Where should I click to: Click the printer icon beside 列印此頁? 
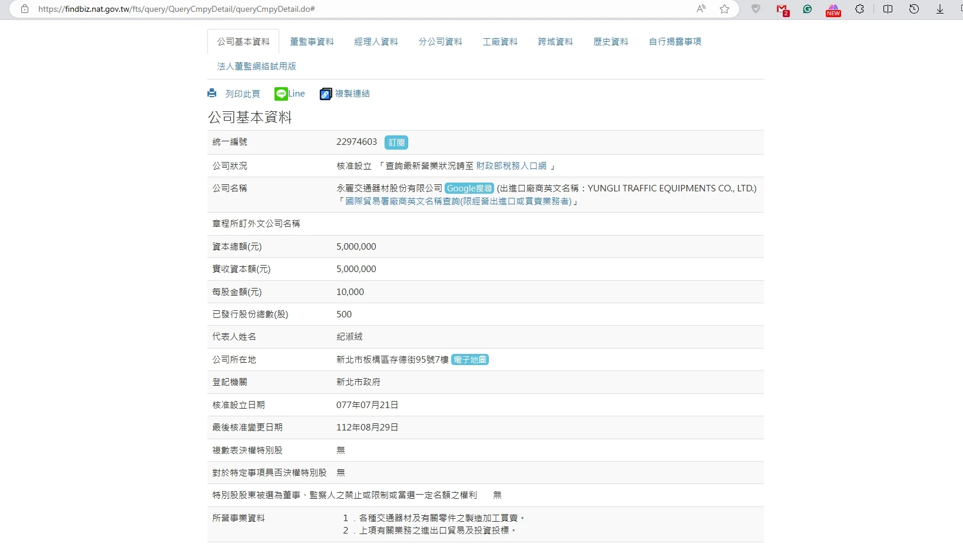[x=212, y=94]
